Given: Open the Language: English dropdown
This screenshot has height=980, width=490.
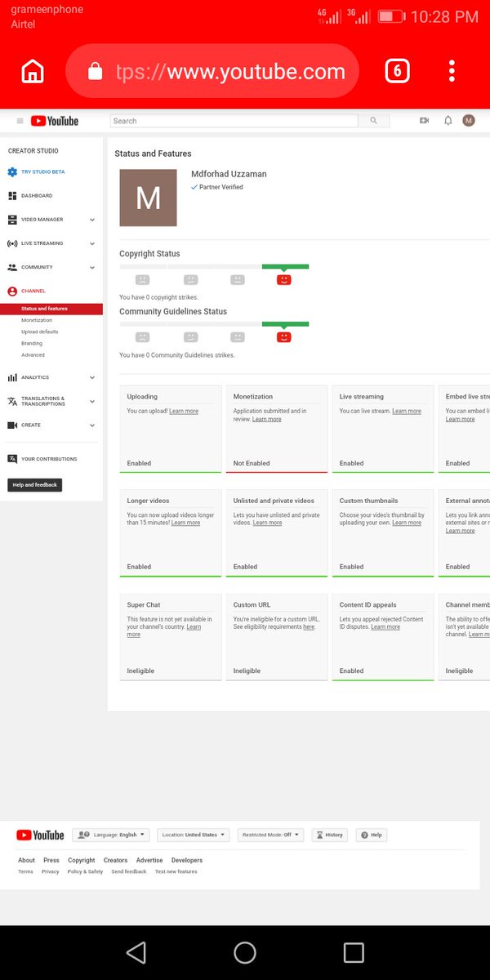Looking at the screenshot, I should [111, 835].
